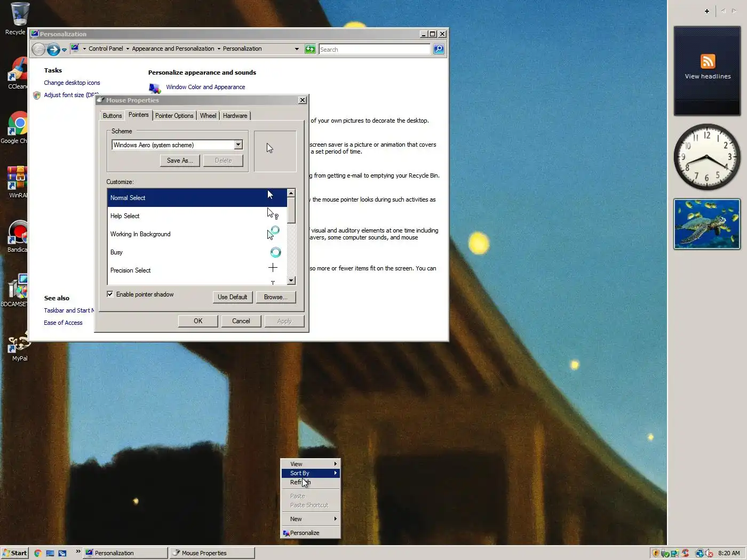The height and width of the screenshot is (560, 747).
Task: Switch to the Hardware tab
Action: (x=235, y=116)
